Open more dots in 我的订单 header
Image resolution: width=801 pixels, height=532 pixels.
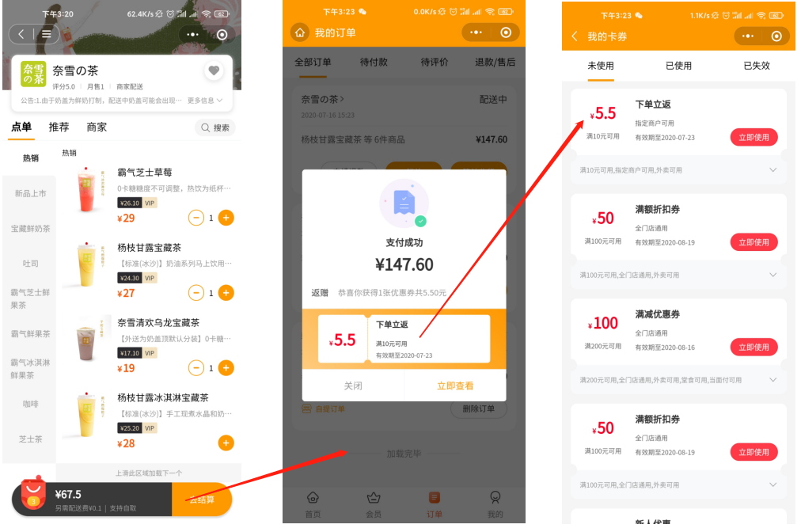point(476,32)
